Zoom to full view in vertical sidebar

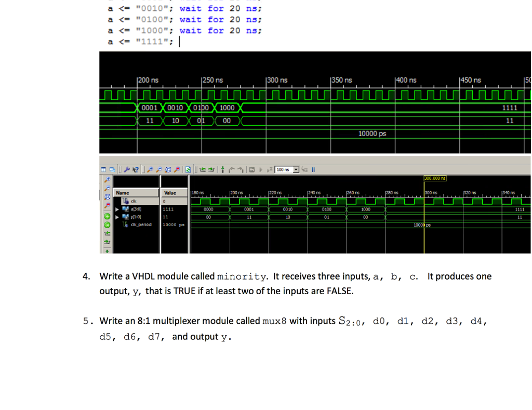click(107, 197)
